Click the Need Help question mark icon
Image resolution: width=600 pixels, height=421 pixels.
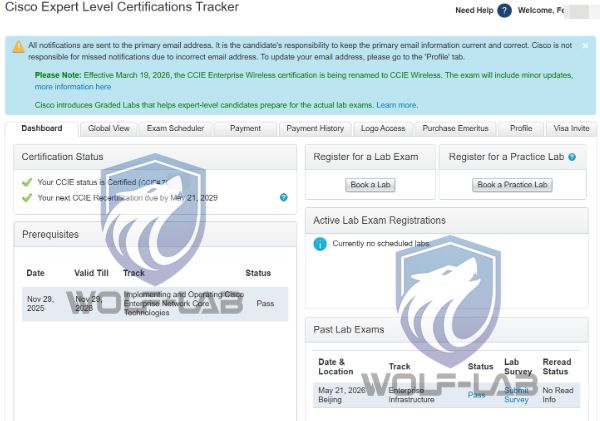pos(504,10)
